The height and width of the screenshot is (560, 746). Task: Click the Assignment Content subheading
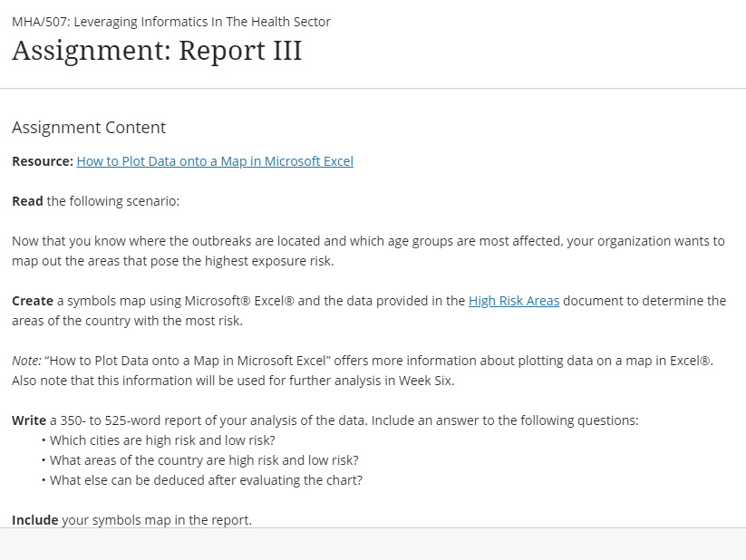click(89, 128)
